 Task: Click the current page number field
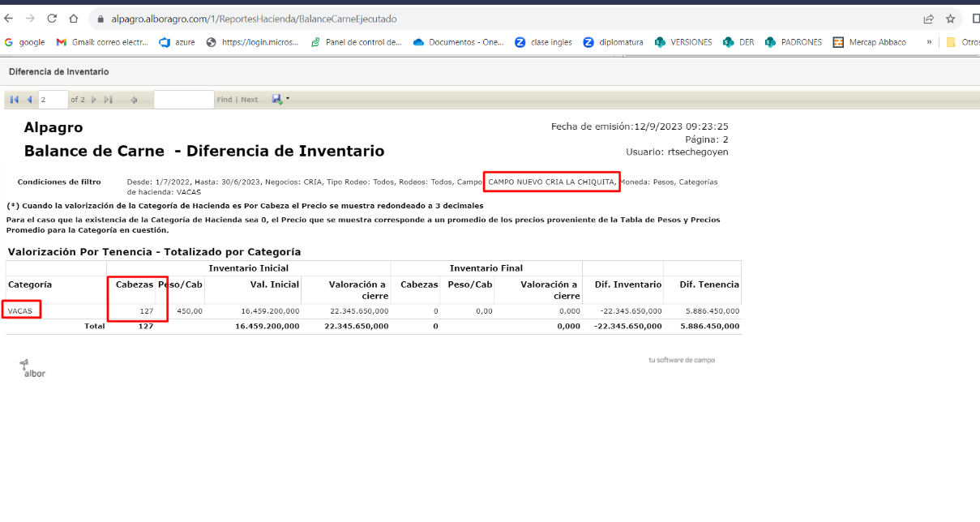click(x=53, y=100)
